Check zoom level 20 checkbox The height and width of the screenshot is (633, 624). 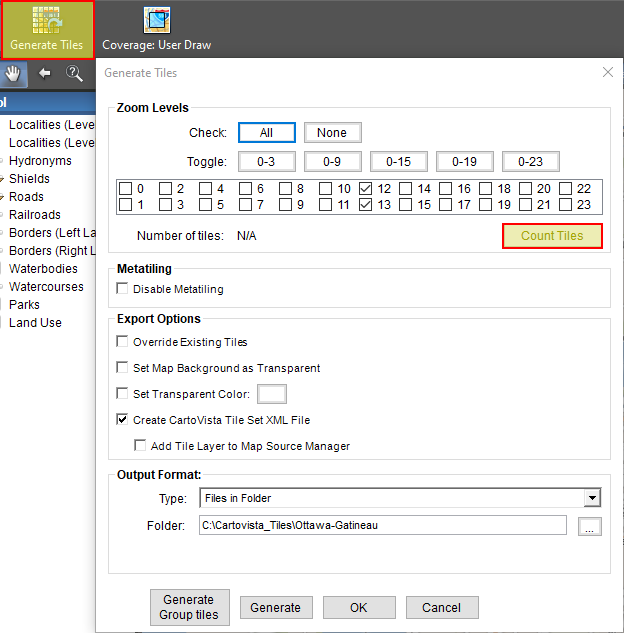525,189
